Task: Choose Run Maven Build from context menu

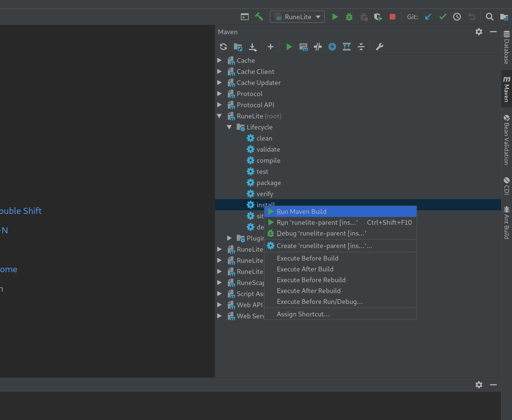Action: click(340, 212)
